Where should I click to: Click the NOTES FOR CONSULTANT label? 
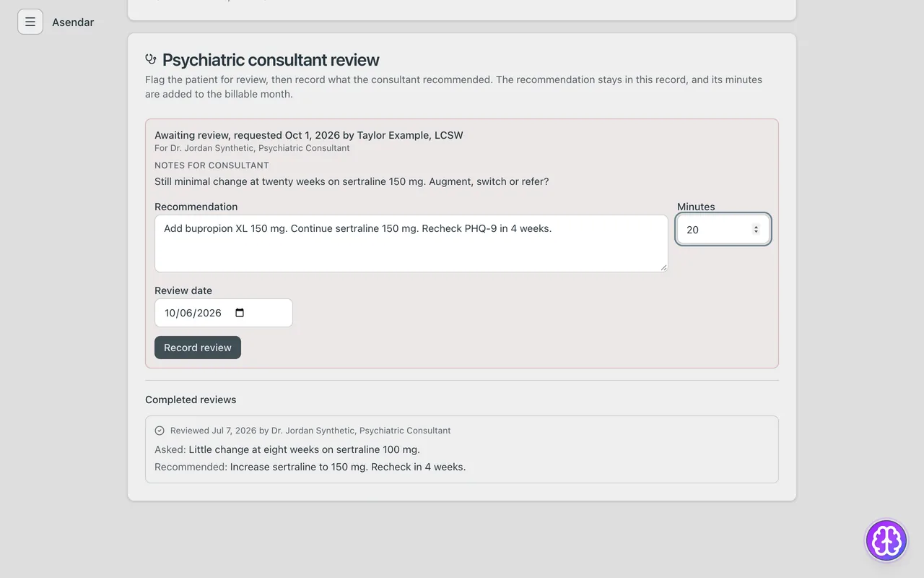212,165
